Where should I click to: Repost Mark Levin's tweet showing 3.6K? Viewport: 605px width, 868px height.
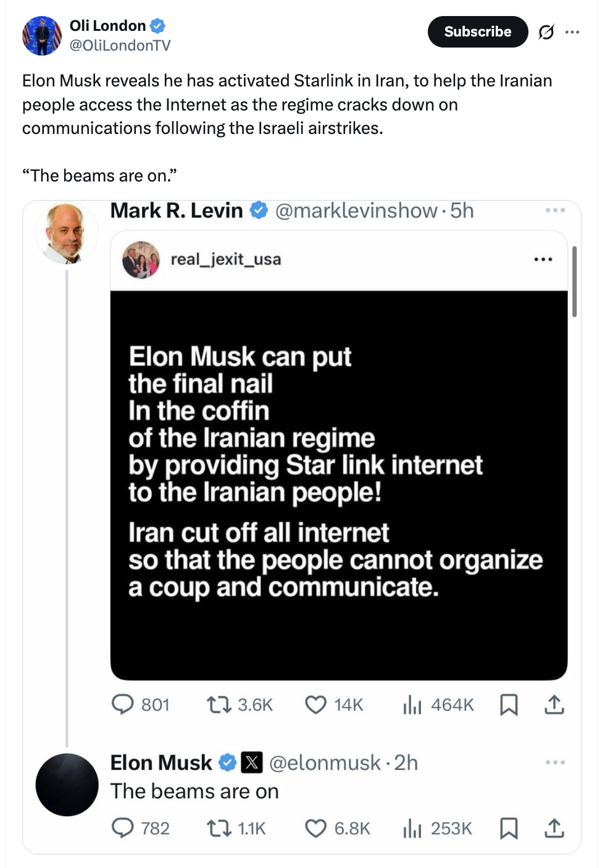219,704
